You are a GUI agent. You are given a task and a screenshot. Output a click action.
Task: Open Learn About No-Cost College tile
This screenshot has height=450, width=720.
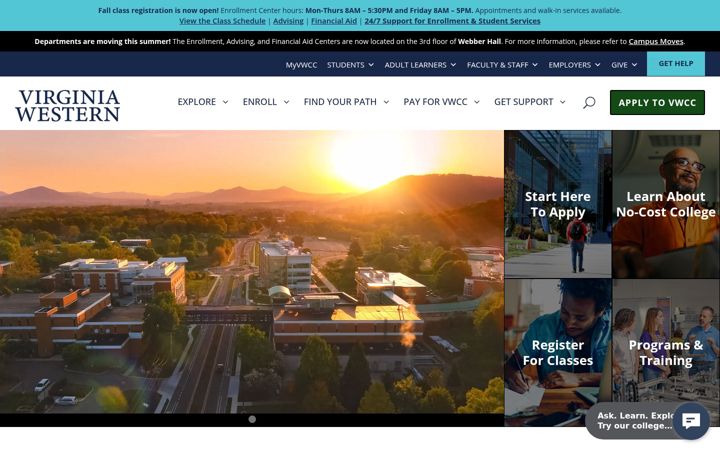(666, 204)
